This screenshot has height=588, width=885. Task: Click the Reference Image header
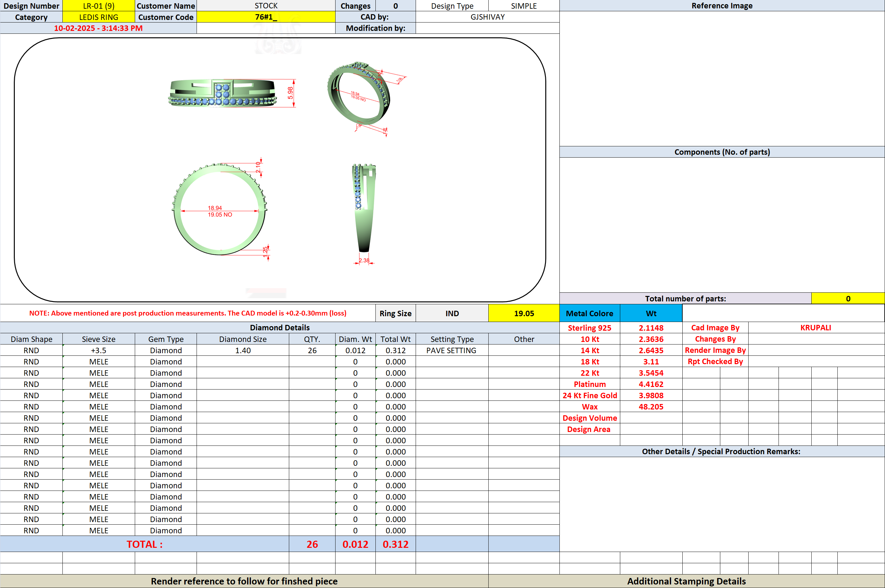pyautogui.click(x=722, y=5)
